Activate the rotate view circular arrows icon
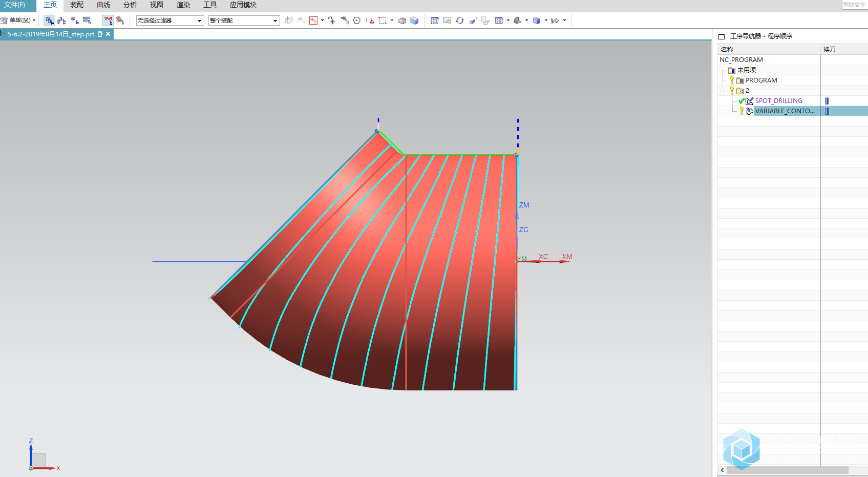This screenshot has width=868, height=477. pyautogui.click(x=460, y=20)
